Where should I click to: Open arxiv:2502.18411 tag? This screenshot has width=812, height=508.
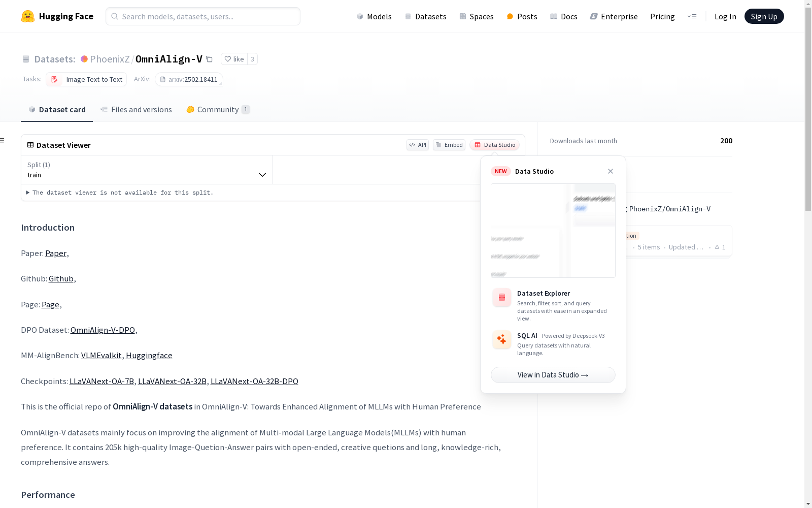(189, 79)
